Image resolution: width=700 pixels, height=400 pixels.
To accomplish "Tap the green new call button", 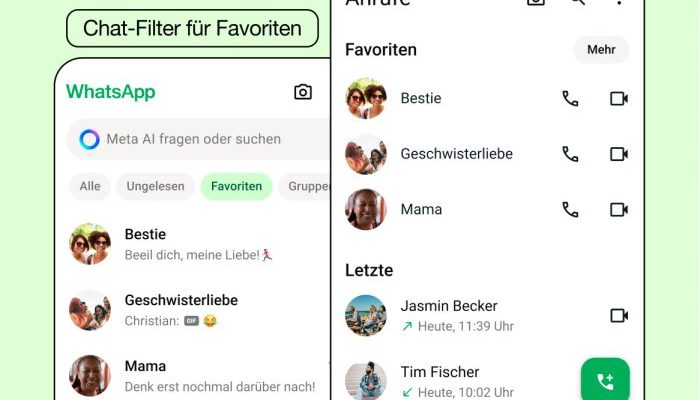I will tap(605, 381).
